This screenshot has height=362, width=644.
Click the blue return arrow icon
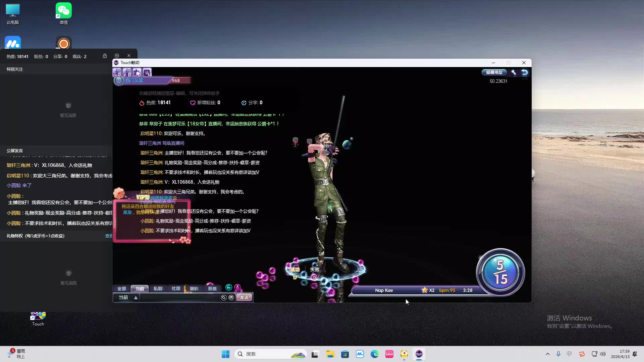[x=525, y=72]
